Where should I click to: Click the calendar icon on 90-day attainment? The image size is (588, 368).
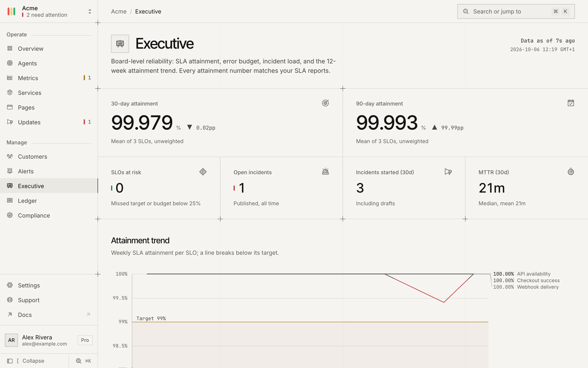571,103
